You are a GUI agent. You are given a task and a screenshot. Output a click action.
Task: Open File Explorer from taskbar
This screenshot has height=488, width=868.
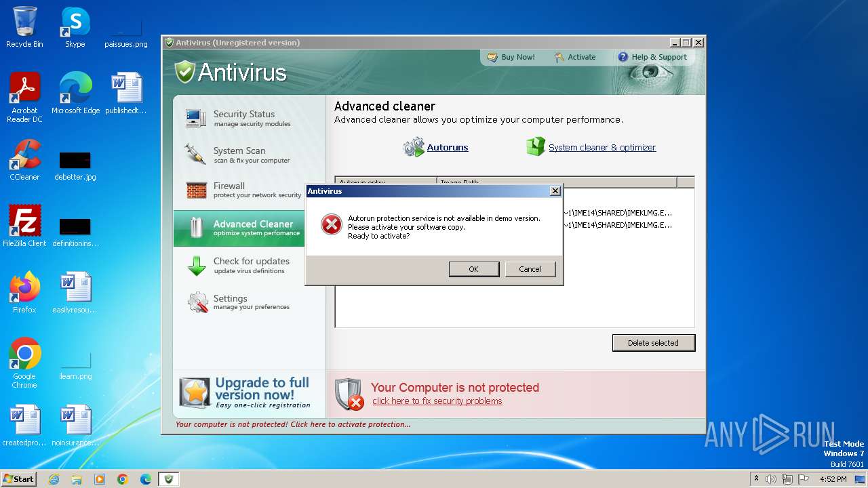pyautogui.click(x=77, y=479)
